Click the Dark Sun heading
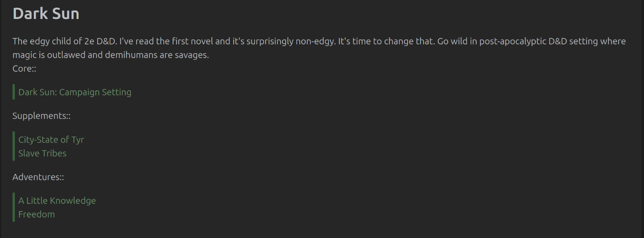This screenshot has width=644, height=238. pyautogui.click(x=46, y=14)
